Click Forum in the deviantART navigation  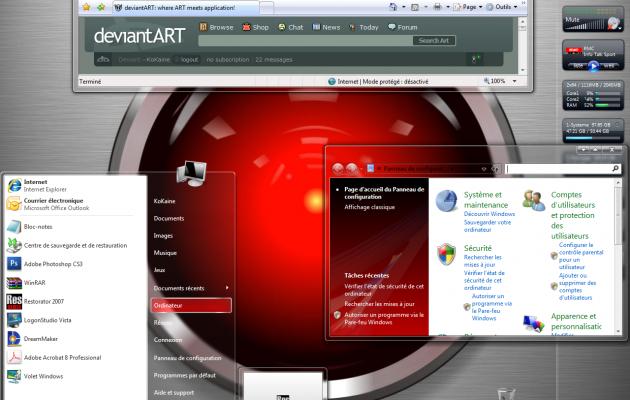tap(403, 27)
